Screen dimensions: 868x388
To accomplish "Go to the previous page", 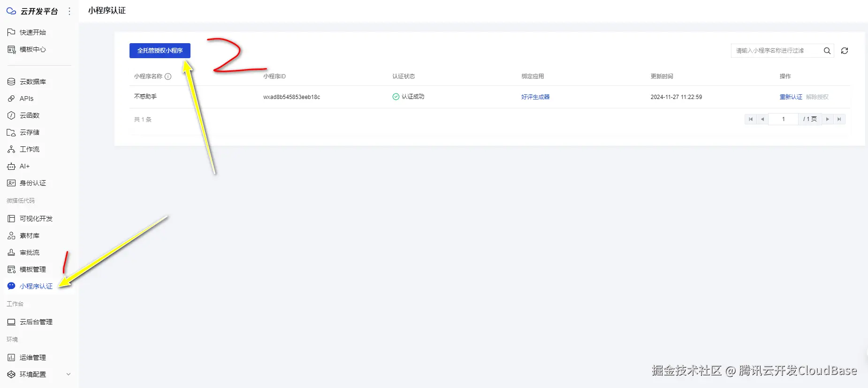I will click(762, 119).
